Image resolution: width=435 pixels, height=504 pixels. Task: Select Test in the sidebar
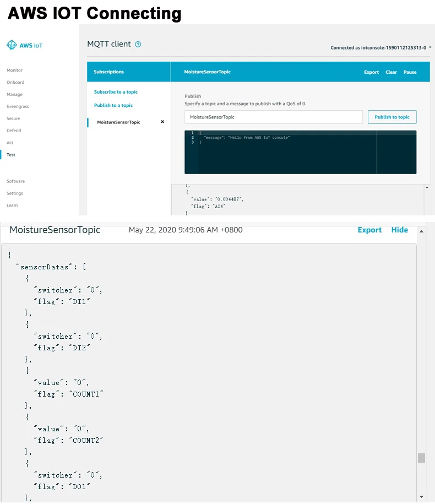11,155
